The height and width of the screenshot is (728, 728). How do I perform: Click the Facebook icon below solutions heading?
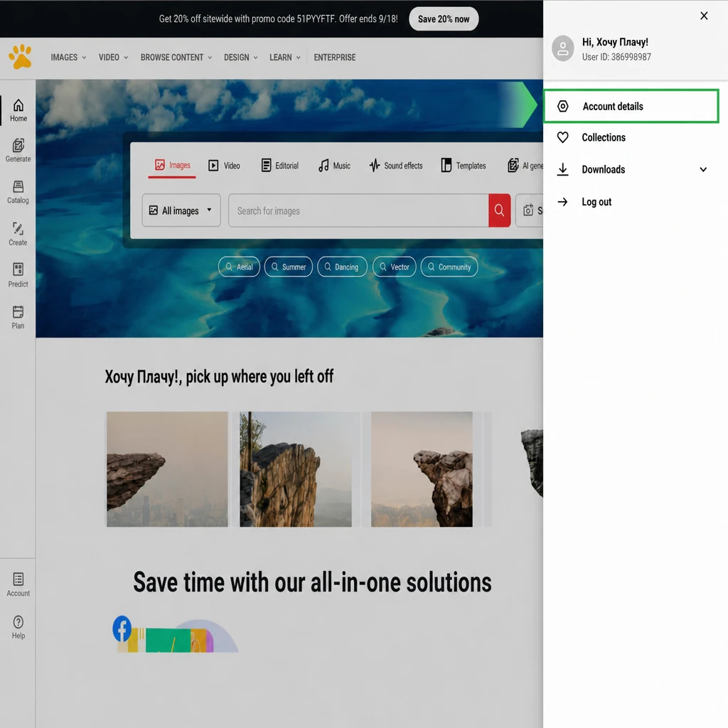pyautogui.click(x=122, y=628)
